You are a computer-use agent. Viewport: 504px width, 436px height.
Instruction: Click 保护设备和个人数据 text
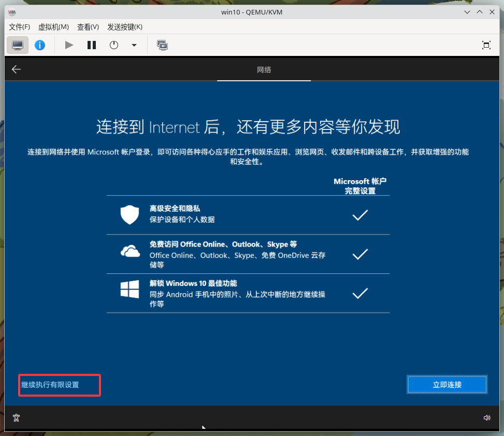(x=182, y=220)
